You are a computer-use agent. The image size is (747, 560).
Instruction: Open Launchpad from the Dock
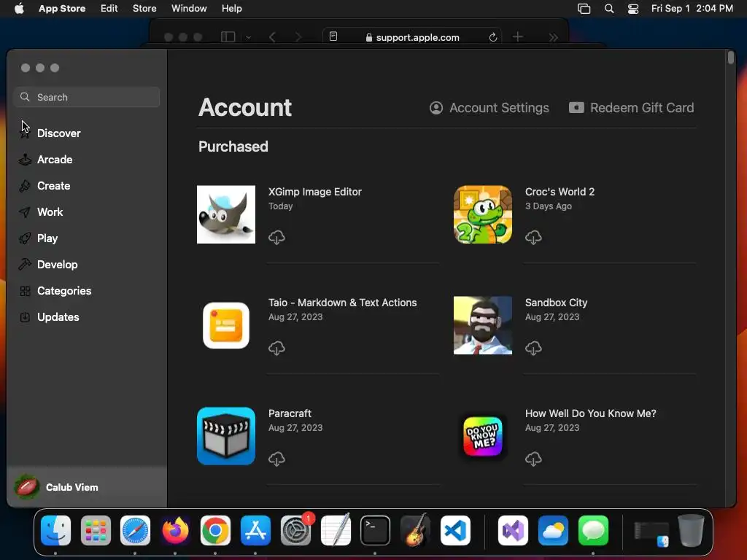click(x=96, y=531)
